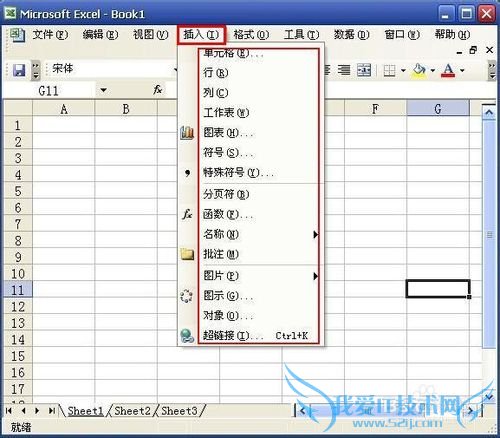Minimize the workbook document window
This screenshot has height=438, width=500.
click(x=459, y=51)
